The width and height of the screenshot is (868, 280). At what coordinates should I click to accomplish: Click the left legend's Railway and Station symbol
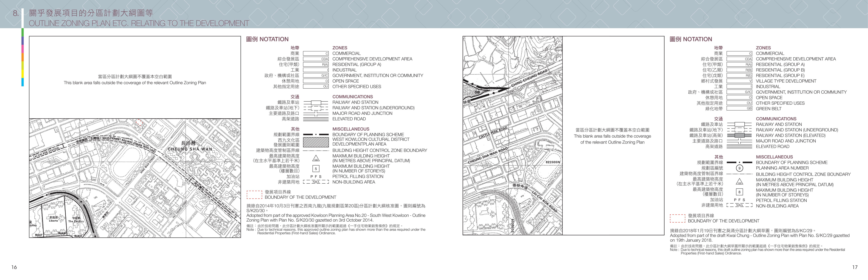316,102
